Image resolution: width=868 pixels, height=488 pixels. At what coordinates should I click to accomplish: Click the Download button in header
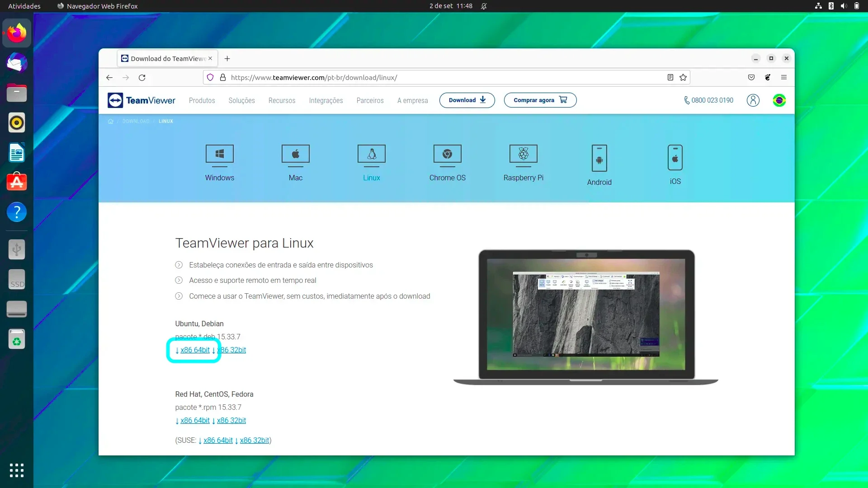tap(467, 100)
